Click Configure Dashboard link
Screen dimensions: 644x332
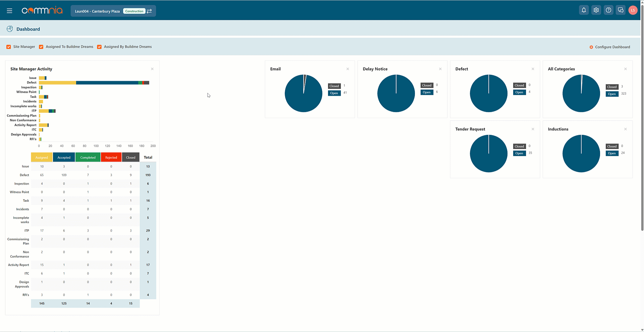click(609, 47)
